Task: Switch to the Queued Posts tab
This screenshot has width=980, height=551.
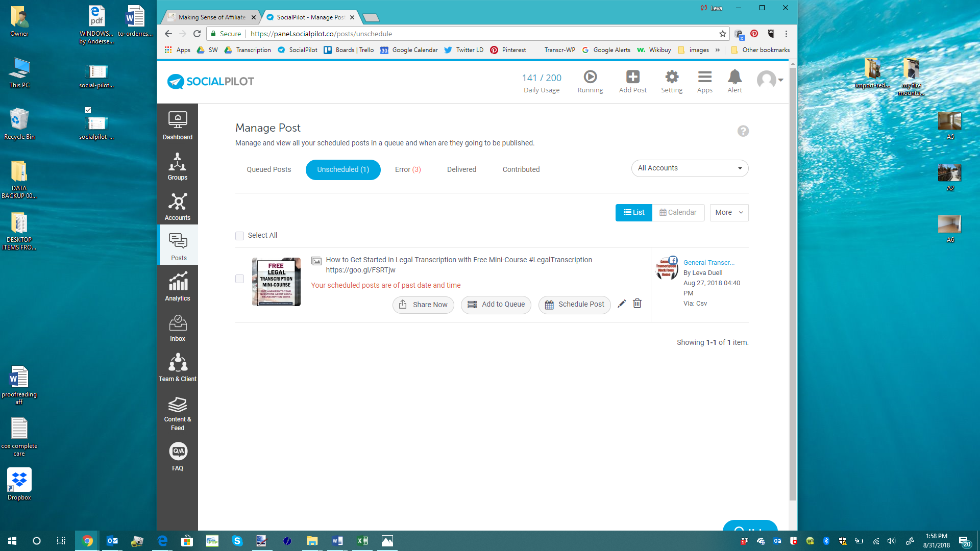Action: pyautogui.click(x=268, y=170)
